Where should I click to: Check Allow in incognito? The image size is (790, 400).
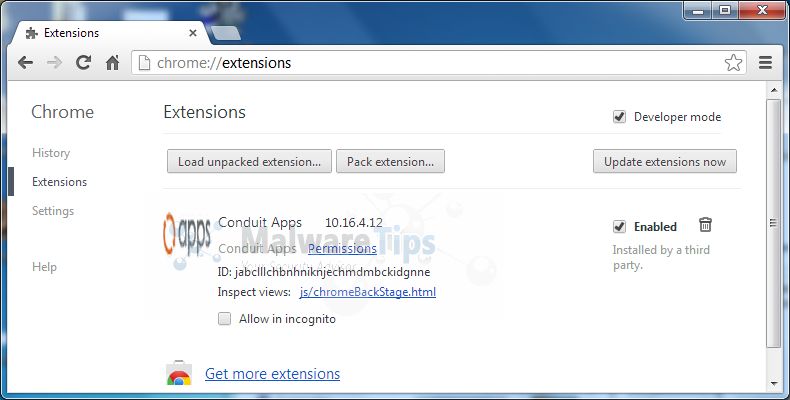click(224, 318)
